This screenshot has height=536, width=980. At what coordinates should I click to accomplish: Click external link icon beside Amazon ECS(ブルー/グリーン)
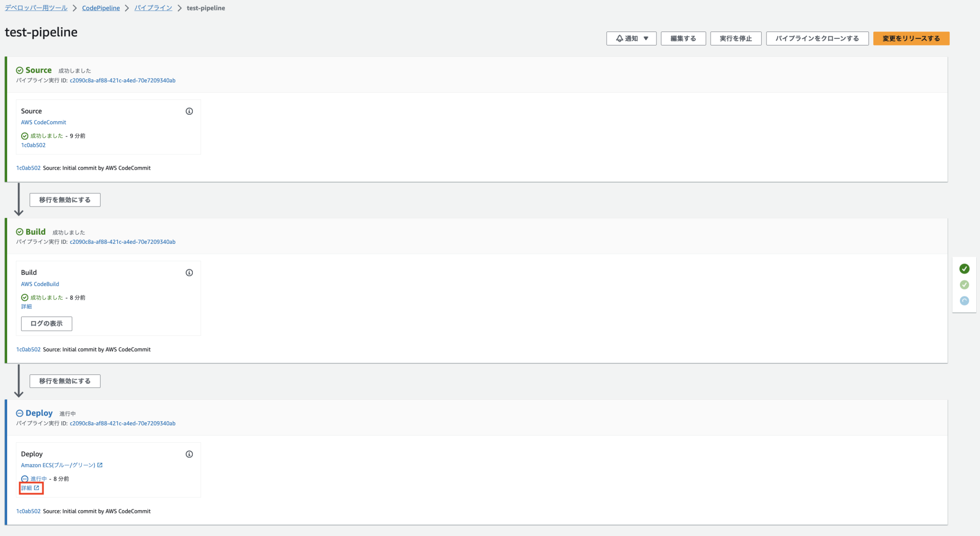100,465
